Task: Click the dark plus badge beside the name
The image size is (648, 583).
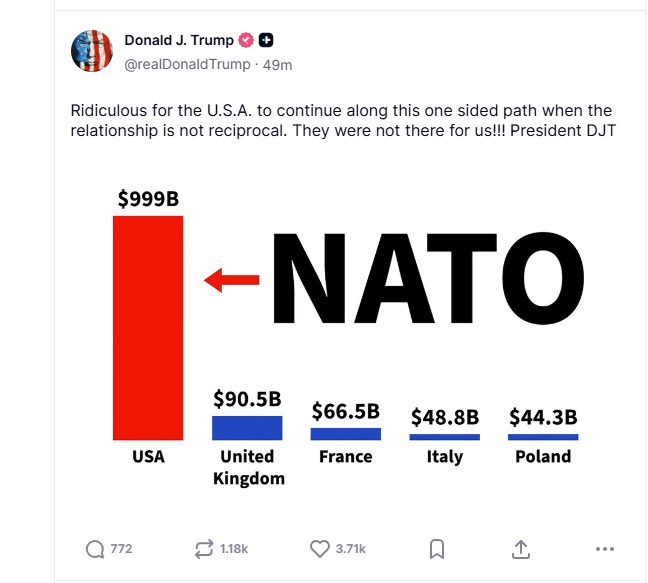Action: point(266,40)
